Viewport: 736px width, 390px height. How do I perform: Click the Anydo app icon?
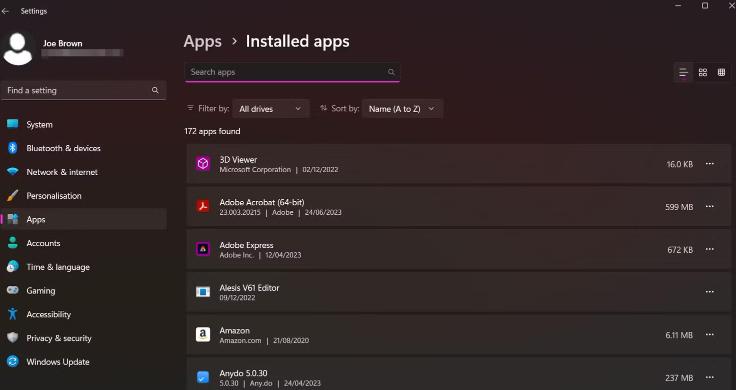click(203, 377)
